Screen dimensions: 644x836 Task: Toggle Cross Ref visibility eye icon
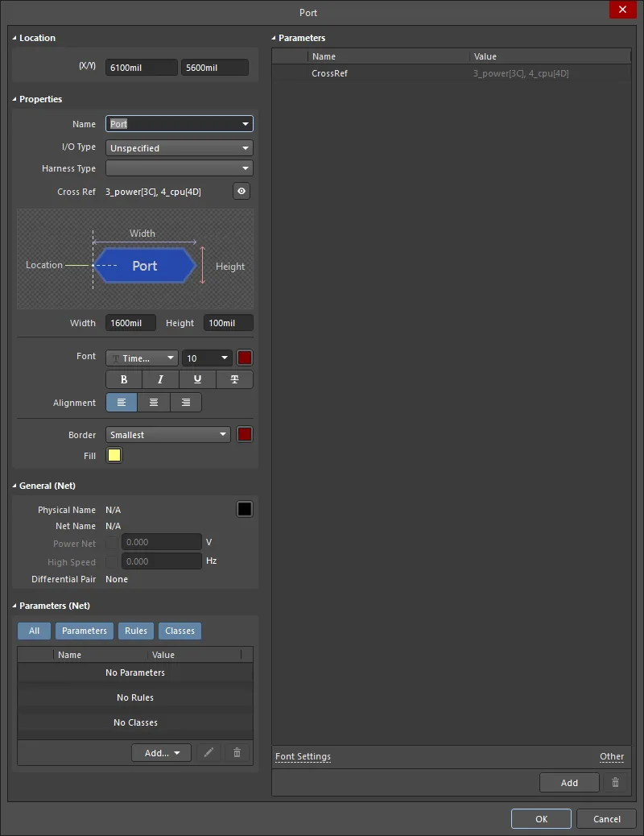pyautogui.click(x=242, y=191)
